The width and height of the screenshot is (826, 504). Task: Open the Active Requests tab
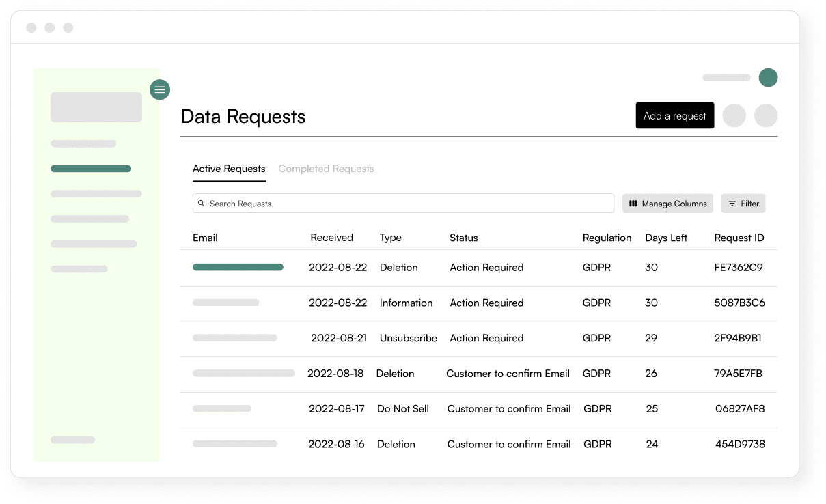(229, 169)
